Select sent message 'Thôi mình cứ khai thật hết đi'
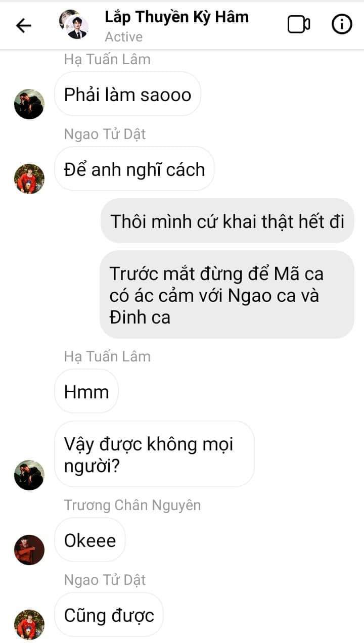 point(227,221)
